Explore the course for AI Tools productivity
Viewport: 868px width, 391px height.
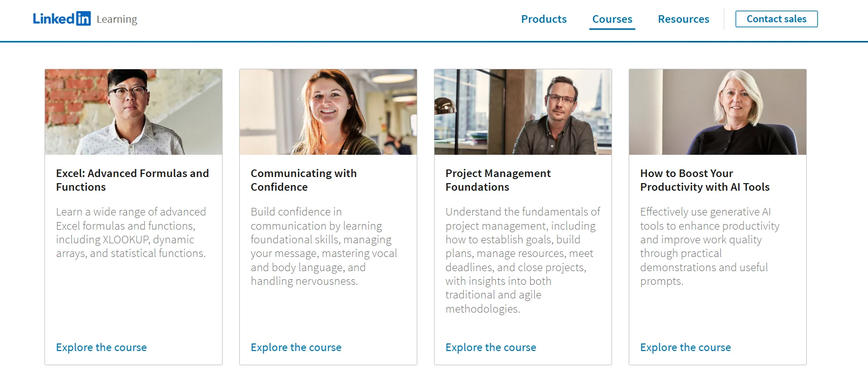[685, 347]
